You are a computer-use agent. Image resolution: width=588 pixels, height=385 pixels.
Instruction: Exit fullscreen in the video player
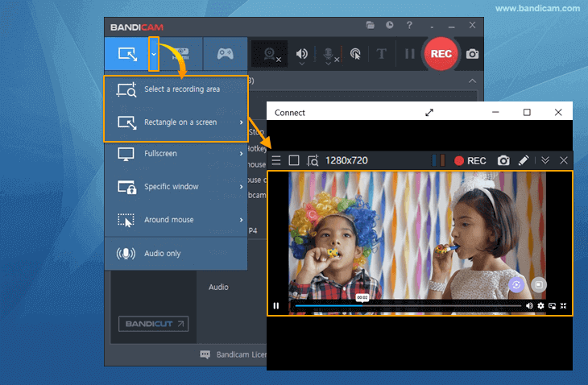(563, 306)
